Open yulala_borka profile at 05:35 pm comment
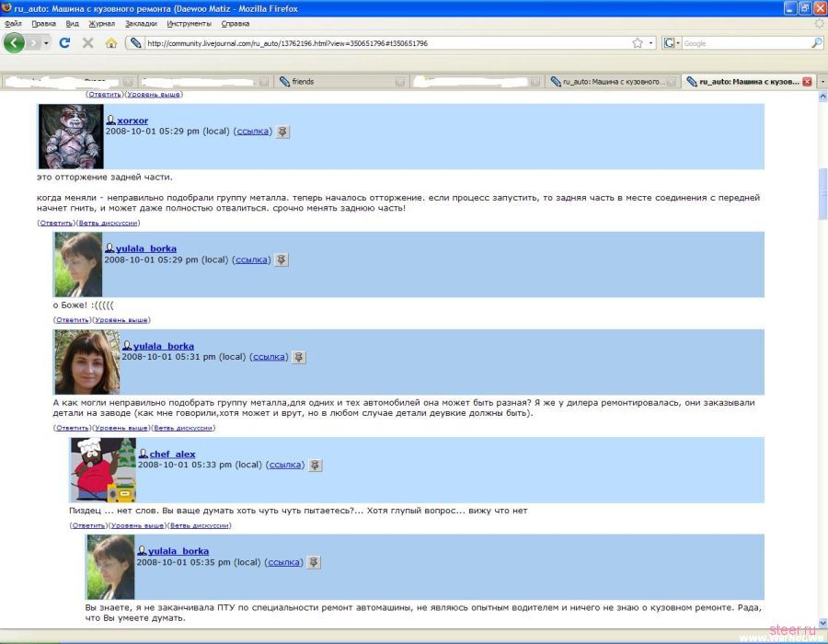Viewport: 828px width, 644px height. [178, 550]
